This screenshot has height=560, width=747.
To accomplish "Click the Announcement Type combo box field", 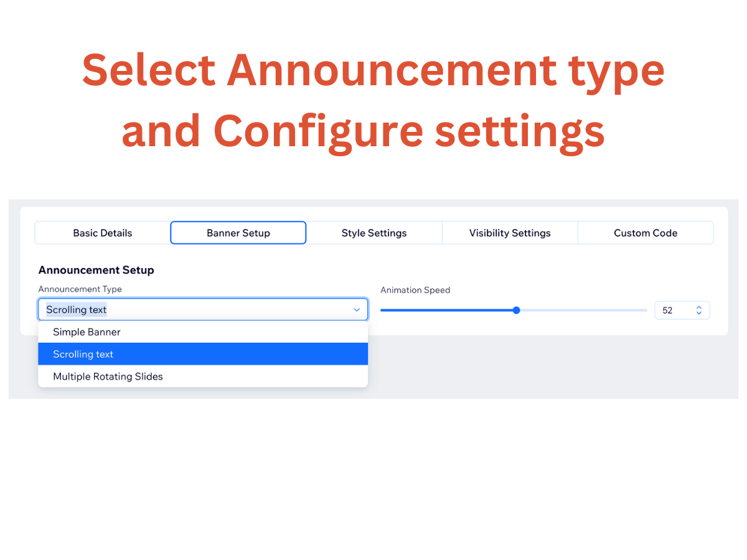I will coord(203,309).
